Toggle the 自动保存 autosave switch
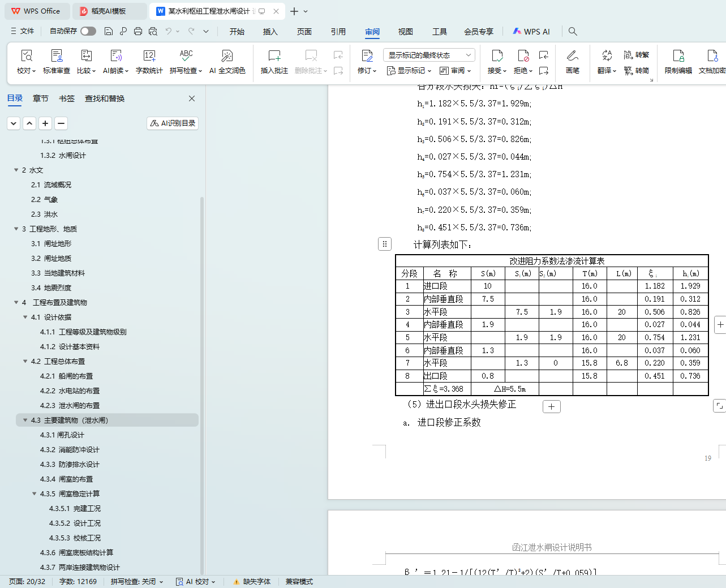Image resolution: width=726 pixels, height=588 pixels. click(88, 31)
